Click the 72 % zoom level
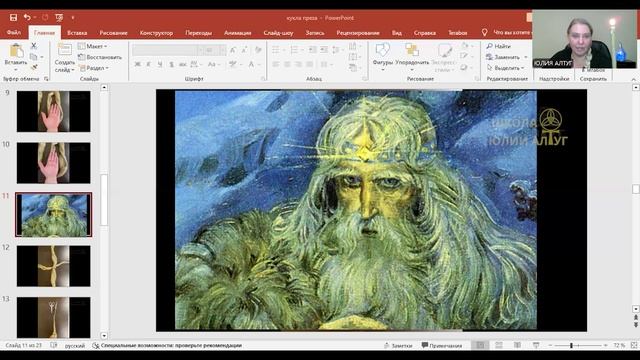The width and height of the screenshot is (640, 360). (619, 345)
